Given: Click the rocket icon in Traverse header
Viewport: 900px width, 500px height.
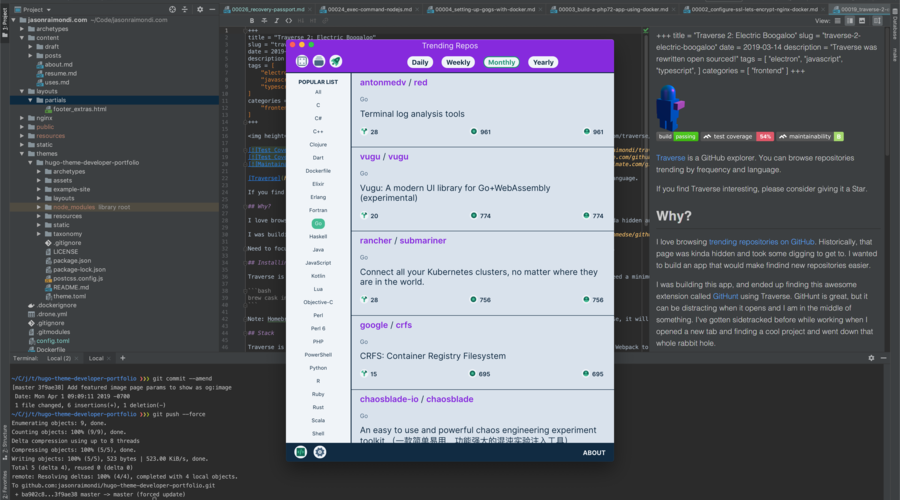Looking at the screenshot, I should [336, 61].
